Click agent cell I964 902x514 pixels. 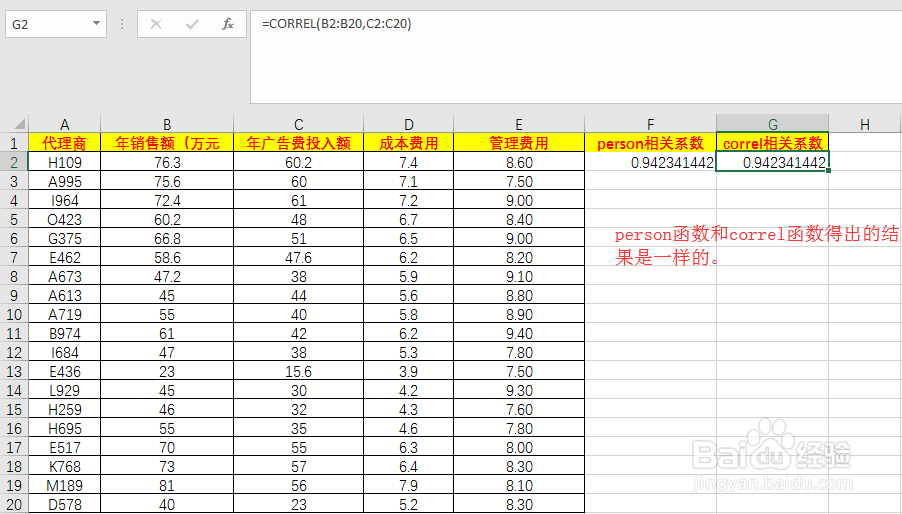click(x=64, y=200)
